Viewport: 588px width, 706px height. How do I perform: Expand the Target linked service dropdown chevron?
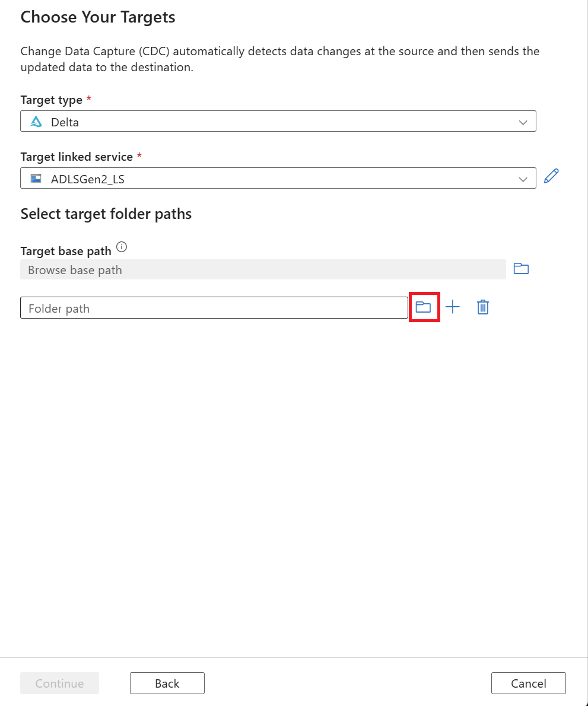pos(523,179)
